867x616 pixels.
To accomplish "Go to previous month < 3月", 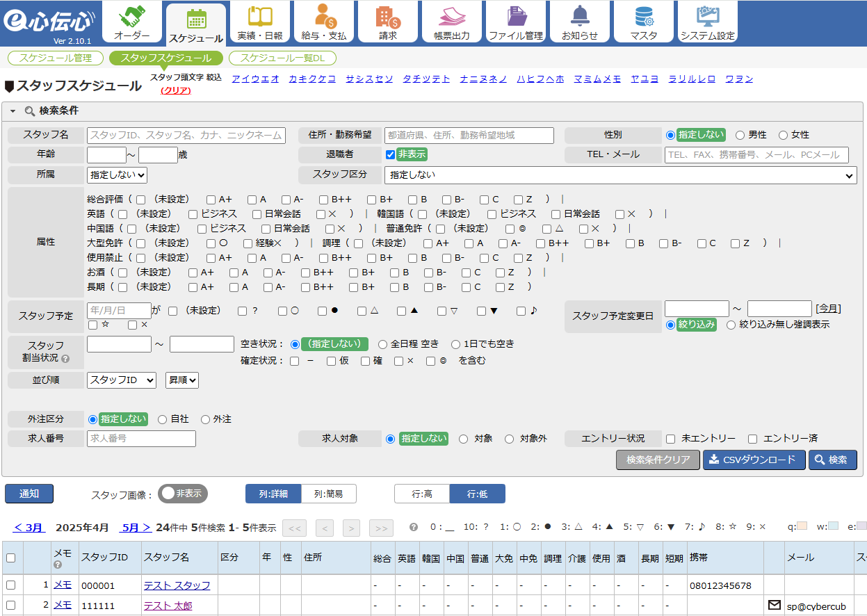I will [x=29, y=528].
